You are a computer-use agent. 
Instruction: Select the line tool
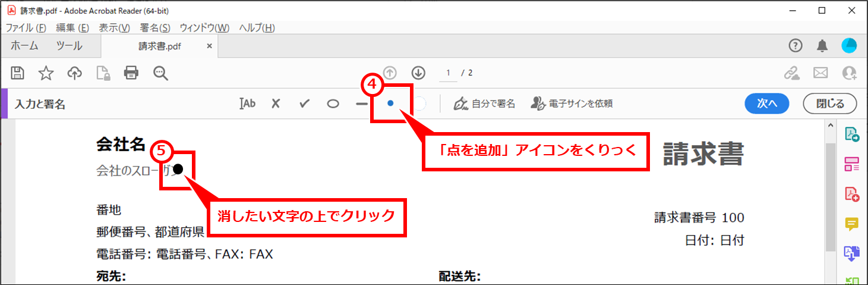tap(361, 104)
